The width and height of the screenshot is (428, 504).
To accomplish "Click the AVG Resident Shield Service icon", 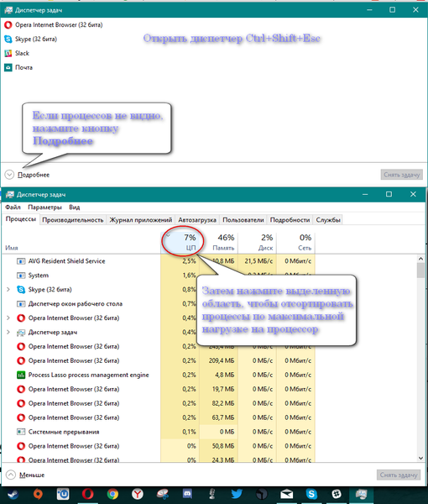I will pyautogui.click(x=21, y=261).
